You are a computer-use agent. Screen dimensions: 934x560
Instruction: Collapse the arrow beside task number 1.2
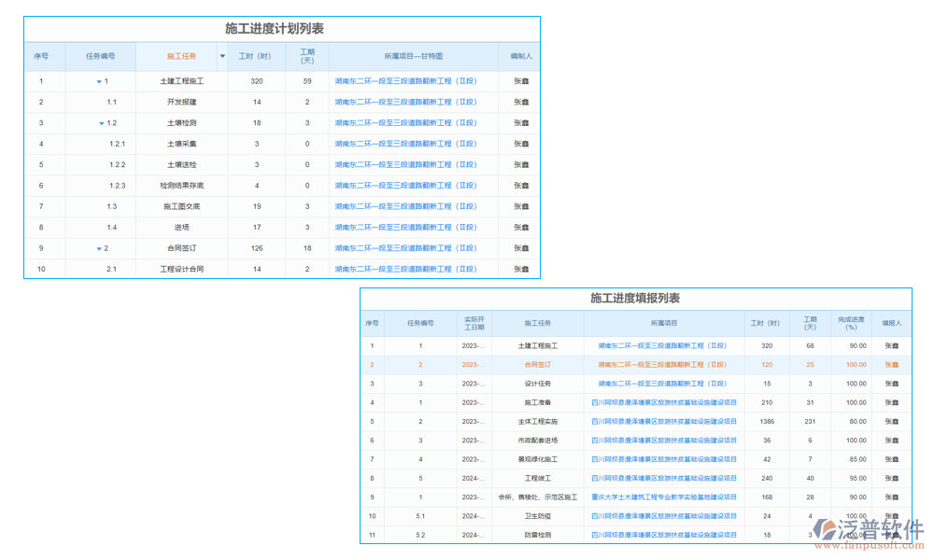coord(101,124)
